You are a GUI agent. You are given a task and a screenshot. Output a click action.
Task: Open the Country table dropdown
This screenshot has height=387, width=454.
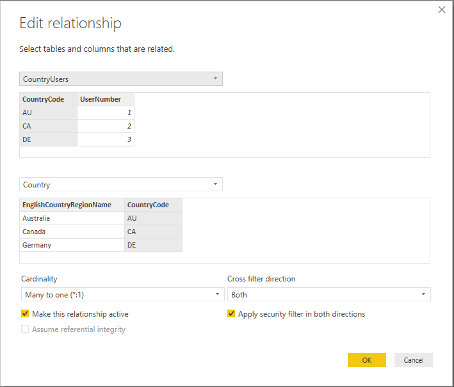click(x=121, y=184)
